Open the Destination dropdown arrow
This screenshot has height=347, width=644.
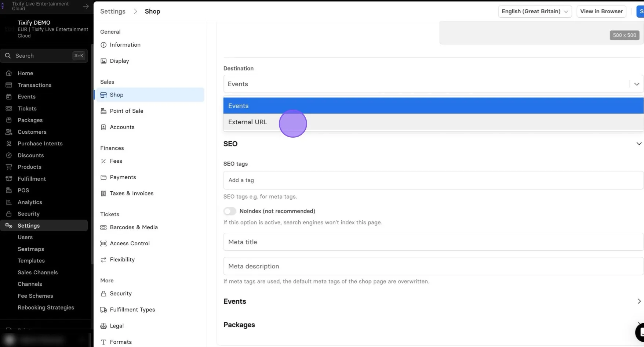[x=637, y=84]
